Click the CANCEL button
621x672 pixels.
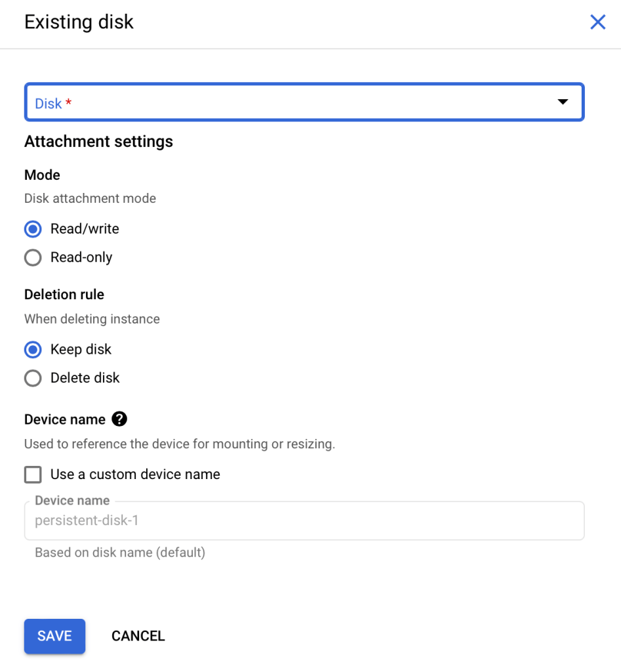pos(138,636)
